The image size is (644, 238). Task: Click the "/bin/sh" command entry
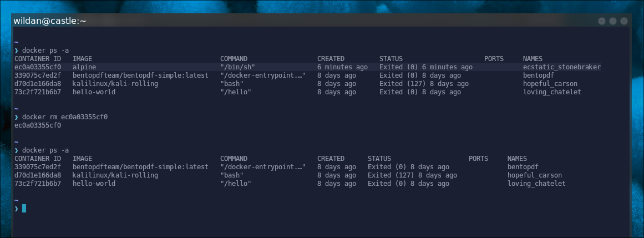[x=237, y=67]
